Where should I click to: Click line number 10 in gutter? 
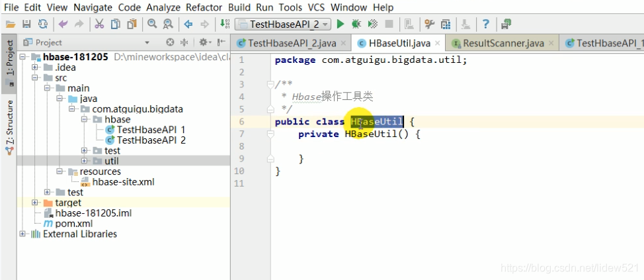coord(239,171)
